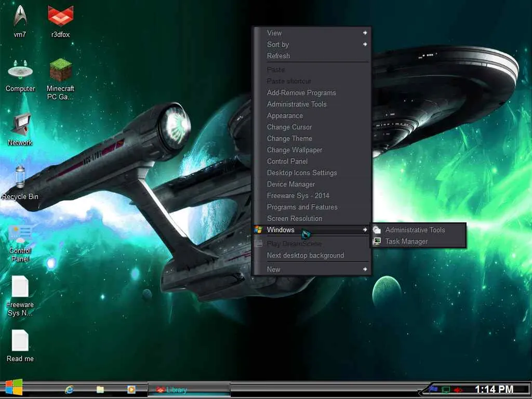Choose Next desktop background
Screen dimensions: 532x399
312,255
